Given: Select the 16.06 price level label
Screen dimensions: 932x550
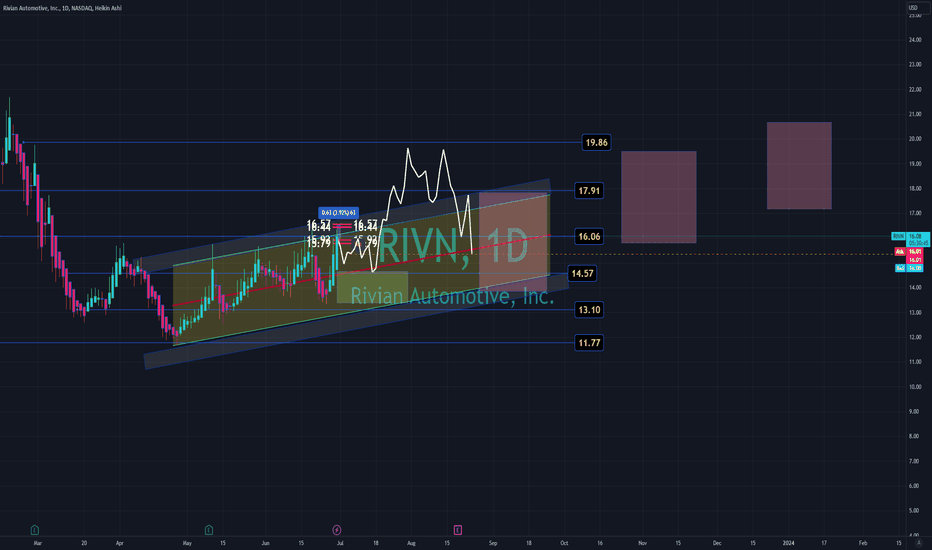Looking at the screenshot, I should [x=589, y=237].
